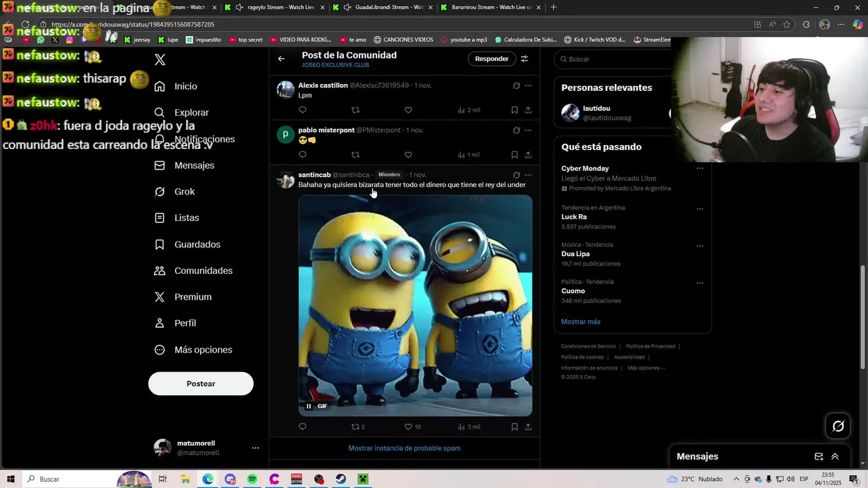This screenshot has height=488, width=868.
Task: Open more options for Luck Ra trend
Action: click(700, 209)
